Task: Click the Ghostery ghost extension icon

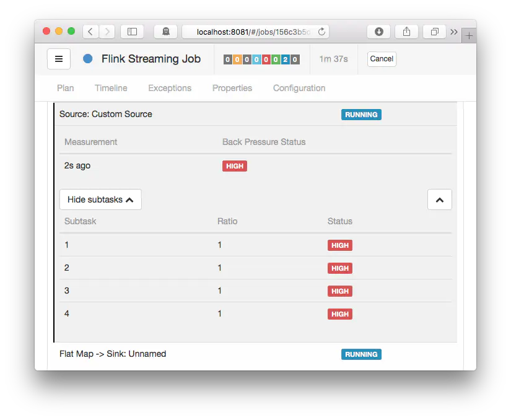Action: (166, 32)
